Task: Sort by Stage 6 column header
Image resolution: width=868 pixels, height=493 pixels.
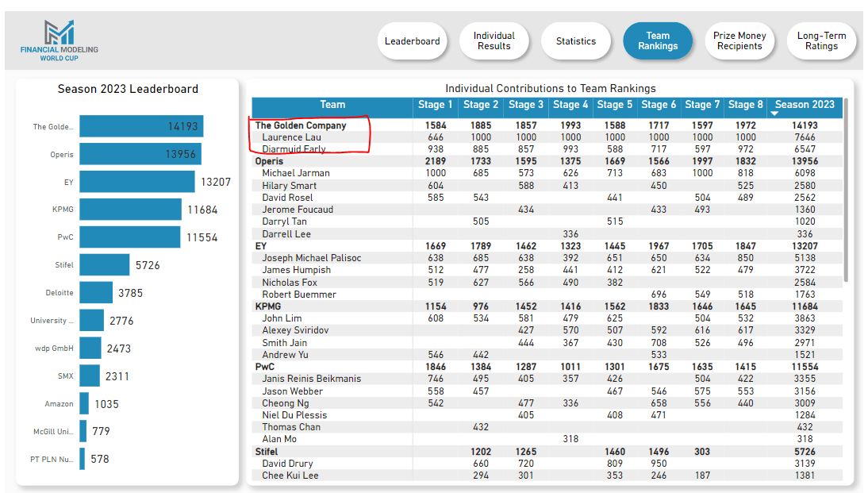Action: (659, 105)
